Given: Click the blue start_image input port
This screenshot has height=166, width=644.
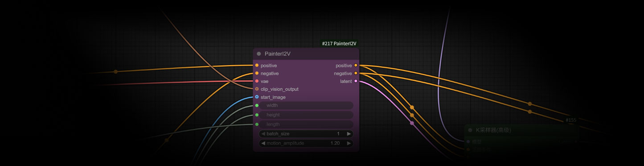Looking at the screenshot, I should click(257, 97).
